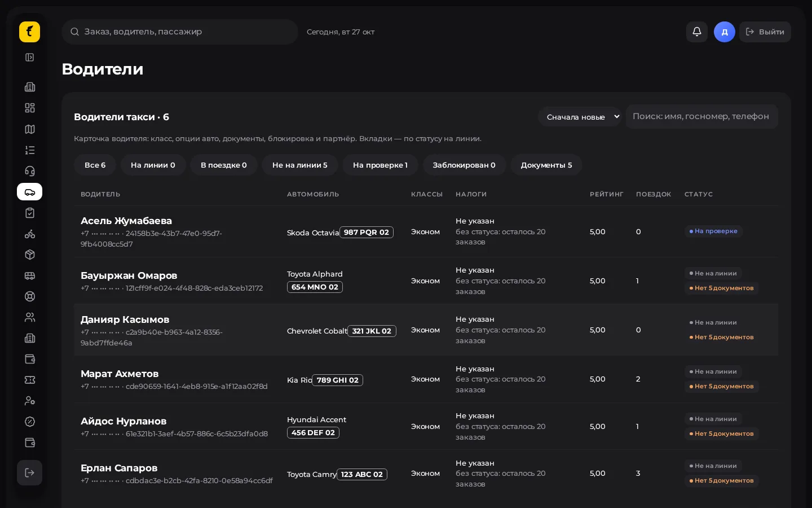
Task: Switch to the В поездке 0 tab
Action: point(224,165)
